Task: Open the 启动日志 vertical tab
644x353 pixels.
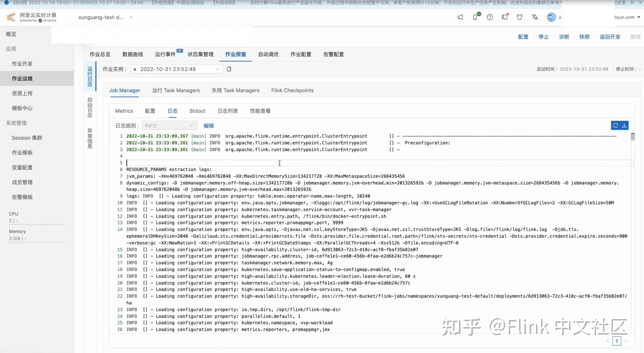Action: [90, 107]
